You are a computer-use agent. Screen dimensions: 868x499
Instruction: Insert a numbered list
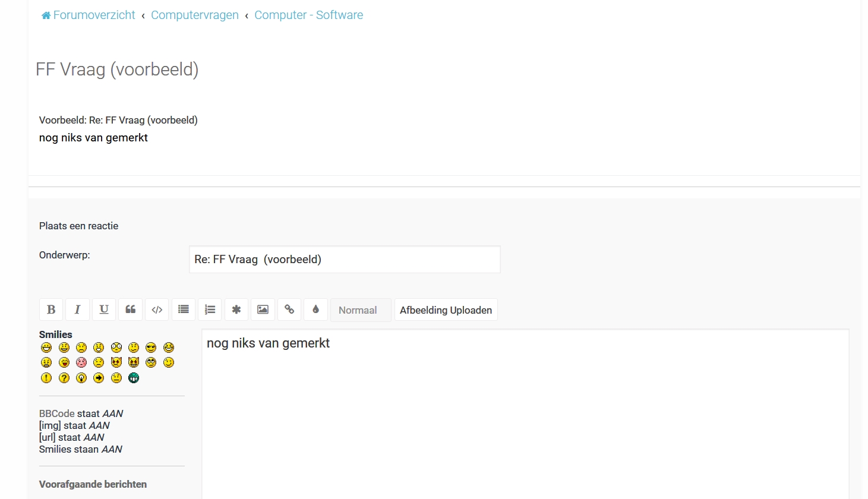210,309
